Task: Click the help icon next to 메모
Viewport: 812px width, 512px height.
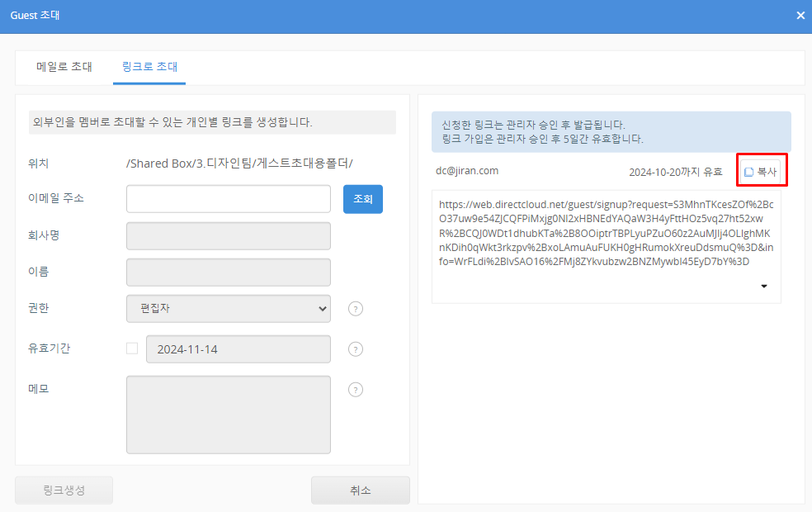Action: (356, 390)
